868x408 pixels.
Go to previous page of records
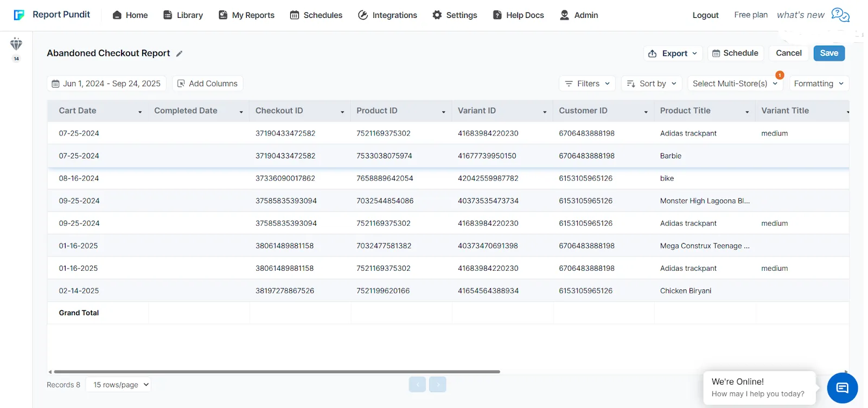417,385
